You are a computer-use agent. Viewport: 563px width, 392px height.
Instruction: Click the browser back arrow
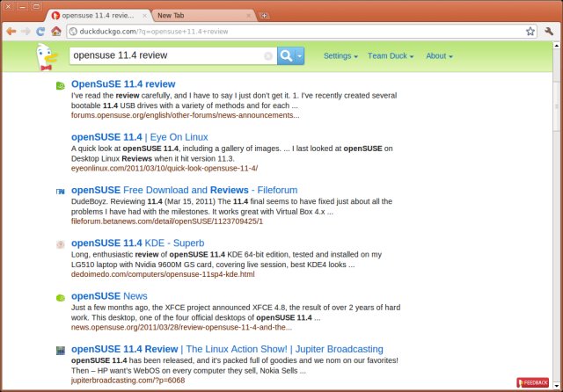11,31
